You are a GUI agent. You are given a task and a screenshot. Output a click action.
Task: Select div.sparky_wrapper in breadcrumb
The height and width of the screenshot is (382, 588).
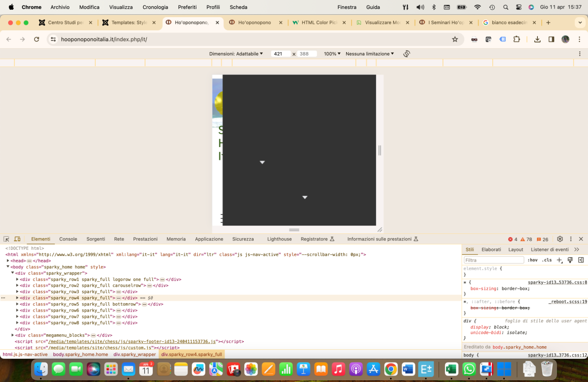[x=134, y=355]
